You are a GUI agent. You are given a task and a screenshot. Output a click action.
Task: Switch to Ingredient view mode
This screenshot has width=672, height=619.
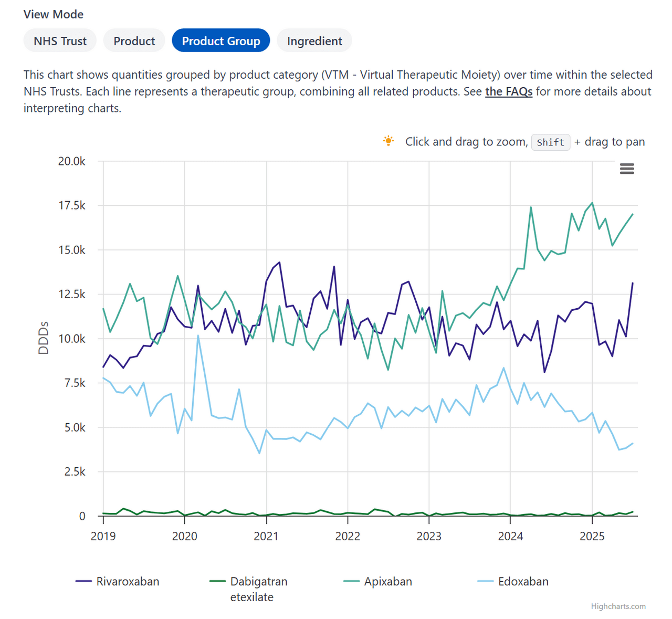pyautogui.click(x=314, y=41)
